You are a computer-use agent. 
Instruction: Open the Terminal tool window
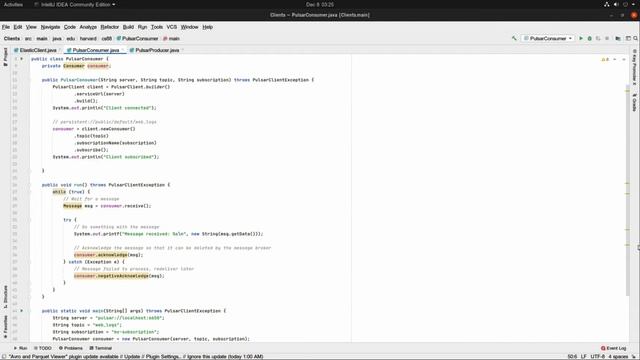point(100,348)
